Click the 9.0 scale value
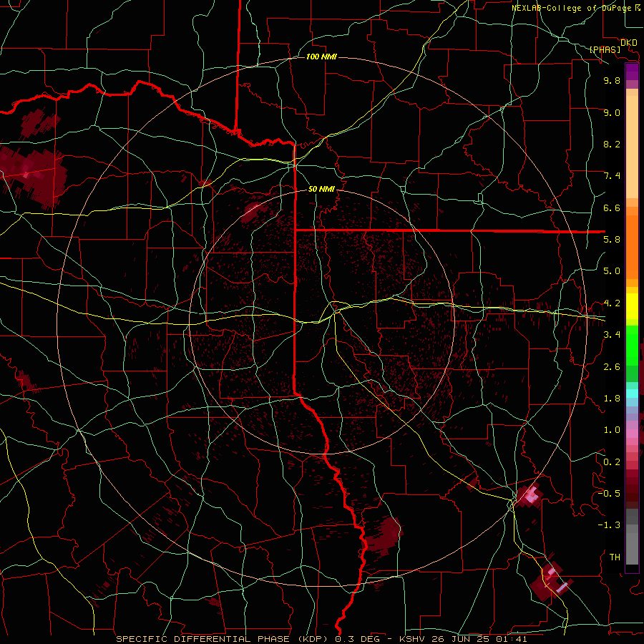 612,112
